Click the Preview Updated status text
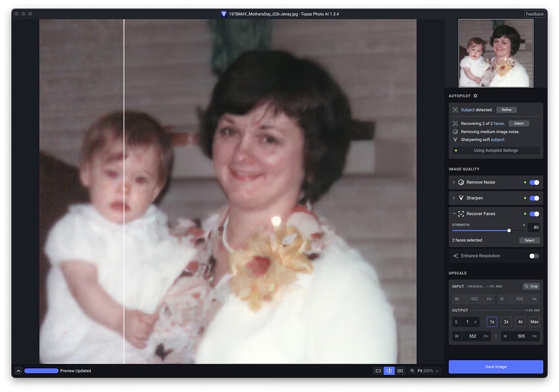559x392 pixels. click(76, 371)
